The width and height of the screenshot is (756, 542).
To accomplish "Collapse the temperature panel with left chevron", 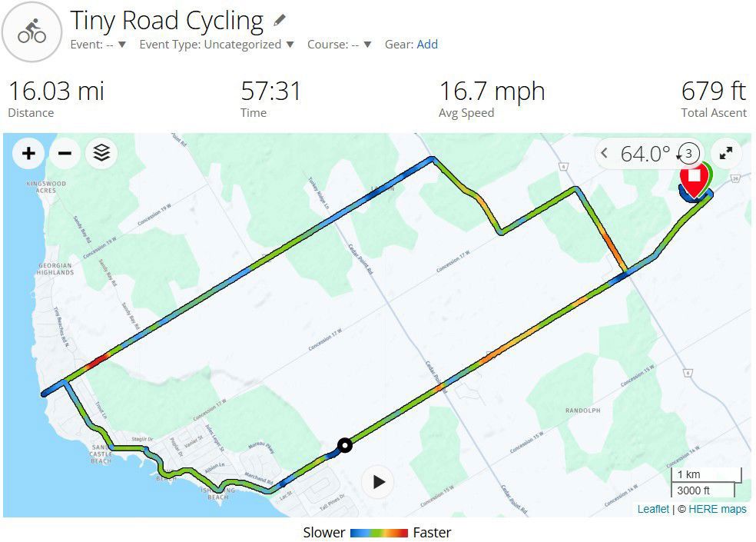I will pyautogui.click(x=604, y=154).
